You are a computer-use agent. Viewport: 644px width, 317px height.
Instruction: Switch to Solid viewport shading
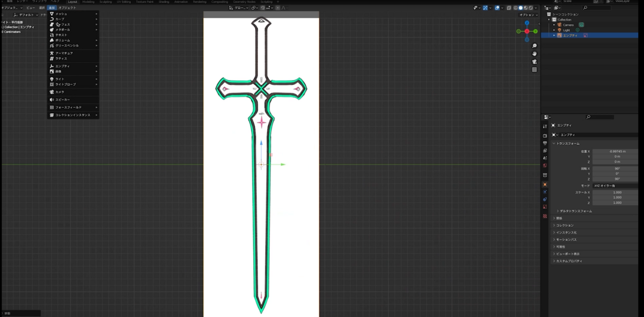pos(521,8)
